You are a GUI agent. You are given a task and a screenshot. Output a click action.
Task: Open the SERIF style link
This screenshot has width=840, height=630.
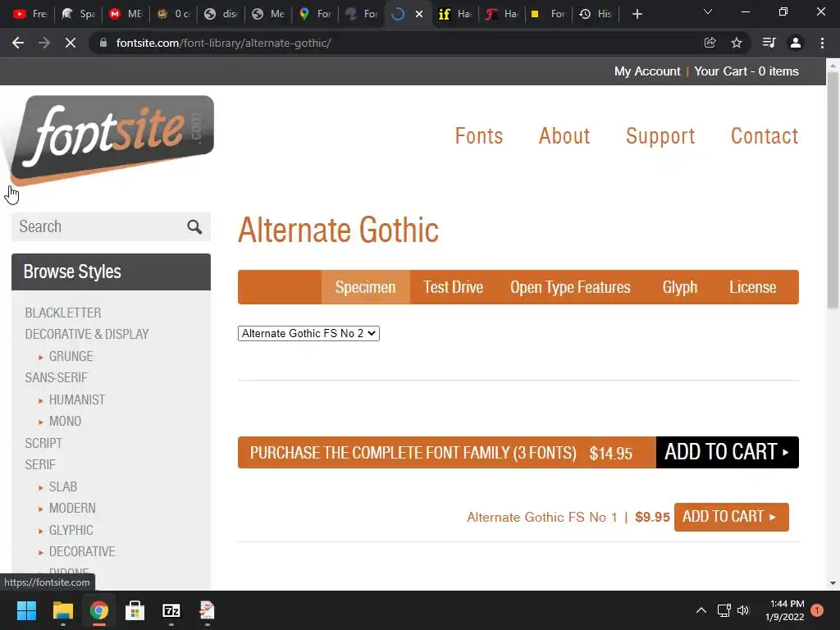(40, 464)
